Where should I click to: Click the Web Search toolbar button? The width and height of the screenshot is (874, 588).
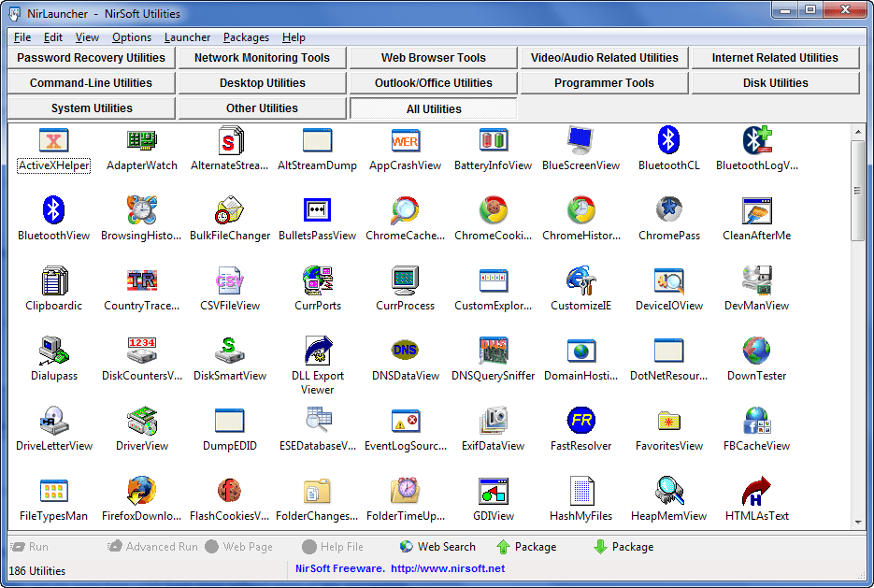tap(437, 547)
